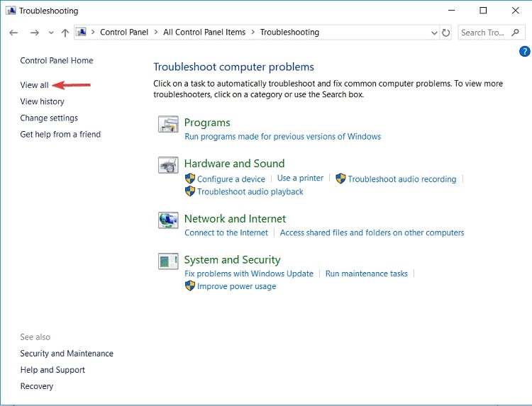Open Change settings

[49, 118]
